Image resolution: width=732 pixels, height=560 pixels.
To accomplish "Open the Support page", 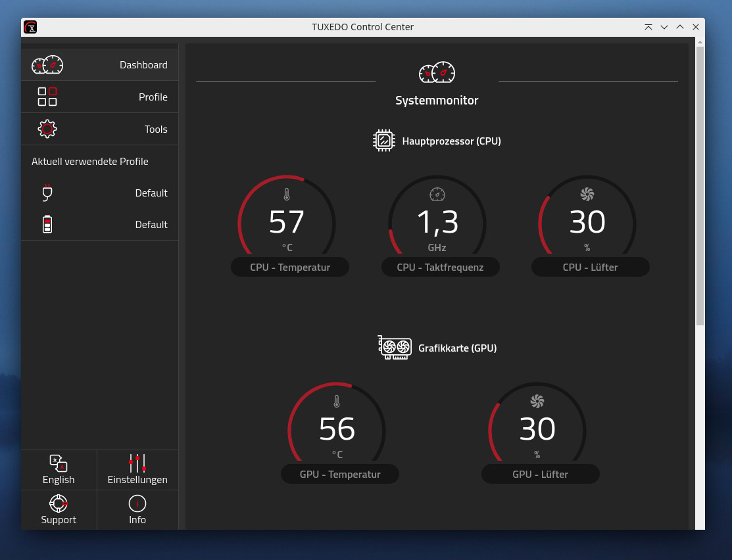I will [59, 510].
